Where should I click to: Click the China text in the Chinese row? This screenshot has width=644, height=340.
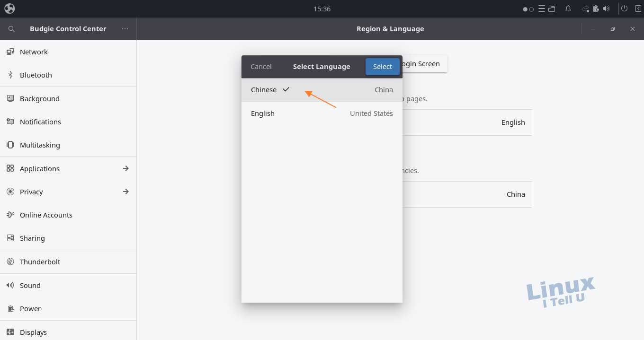pyautogui.click(x=384, y=90)
